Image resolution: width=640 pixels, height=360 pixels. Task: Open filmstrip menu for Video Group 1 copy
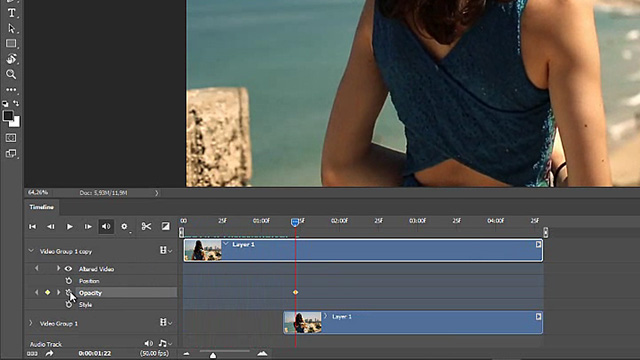tap(166, 250)
